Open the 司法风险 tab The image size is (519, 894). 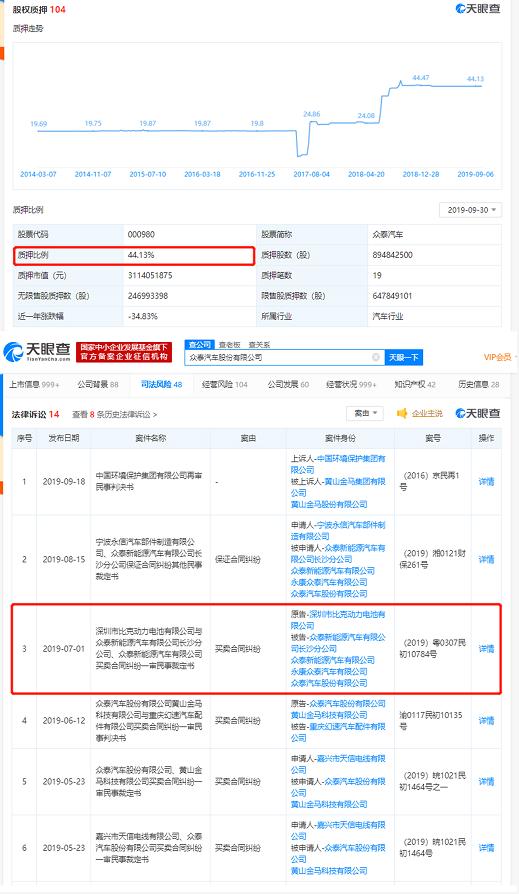[x=161, y=384]
